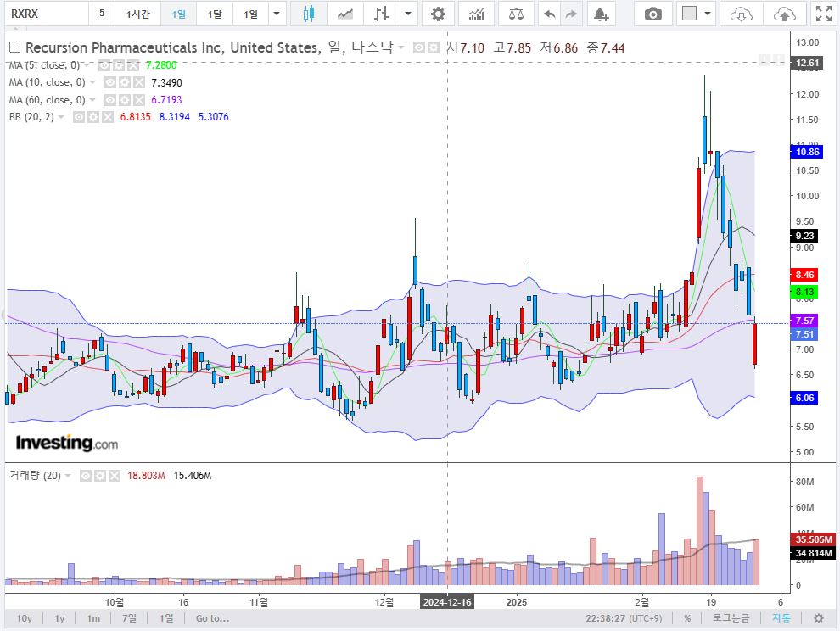Remove the MA 10 indicator

point(139,82)
